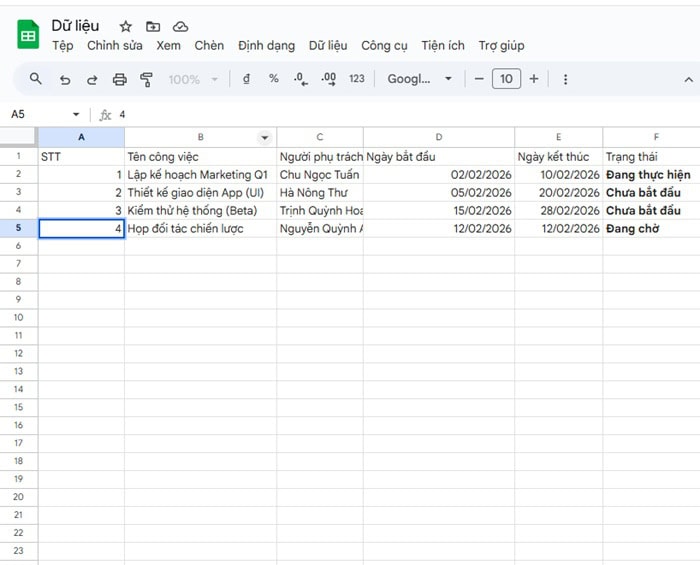Click the decrease decimal places button
The height and width of the screenshot is (565, 700).
click(301, 79)
